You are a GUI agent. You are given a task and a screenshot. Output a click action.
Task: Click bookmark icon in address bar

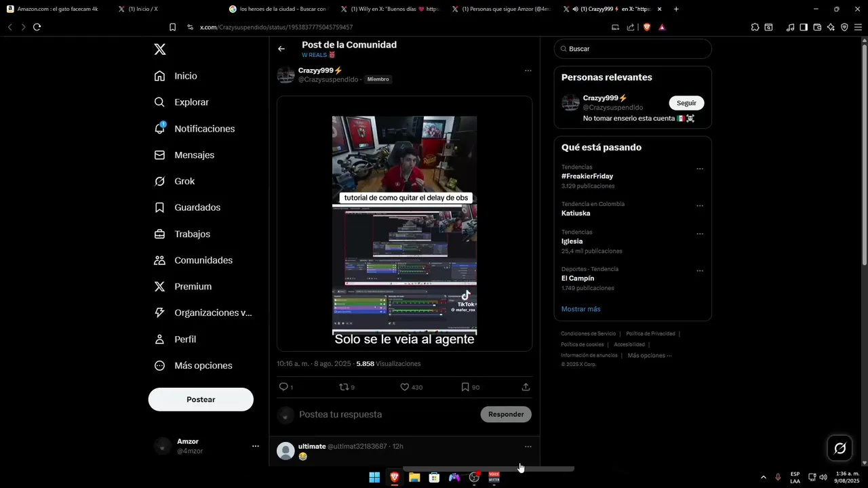[x=172, y=27]
